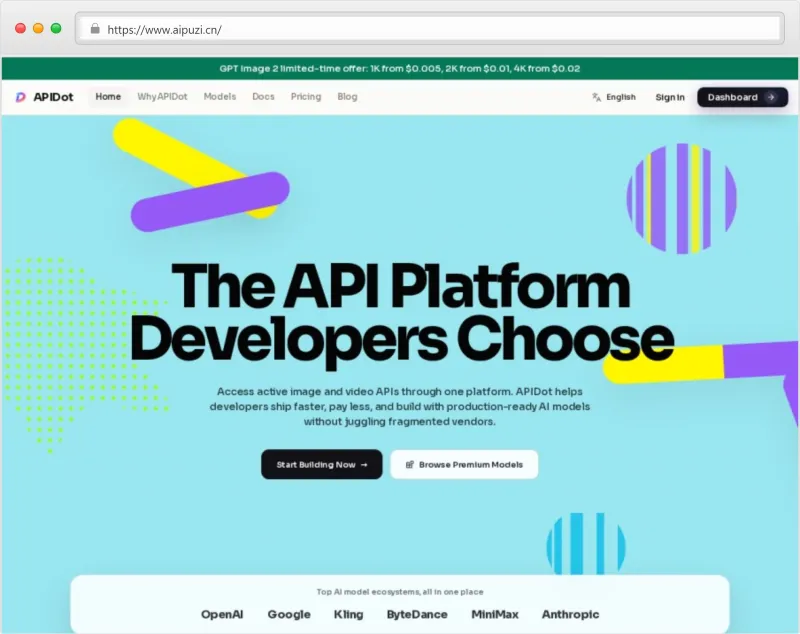Click the grid icon in Browse Premium Models
This screenshot has height=634, width=800.
point(409,465)
